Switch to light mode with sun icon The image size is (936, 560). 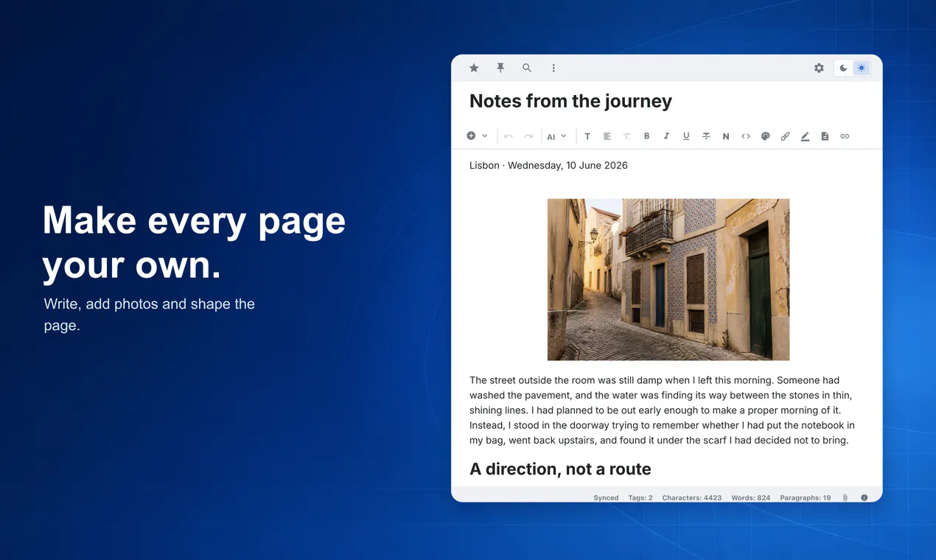(x=861, y=68)
